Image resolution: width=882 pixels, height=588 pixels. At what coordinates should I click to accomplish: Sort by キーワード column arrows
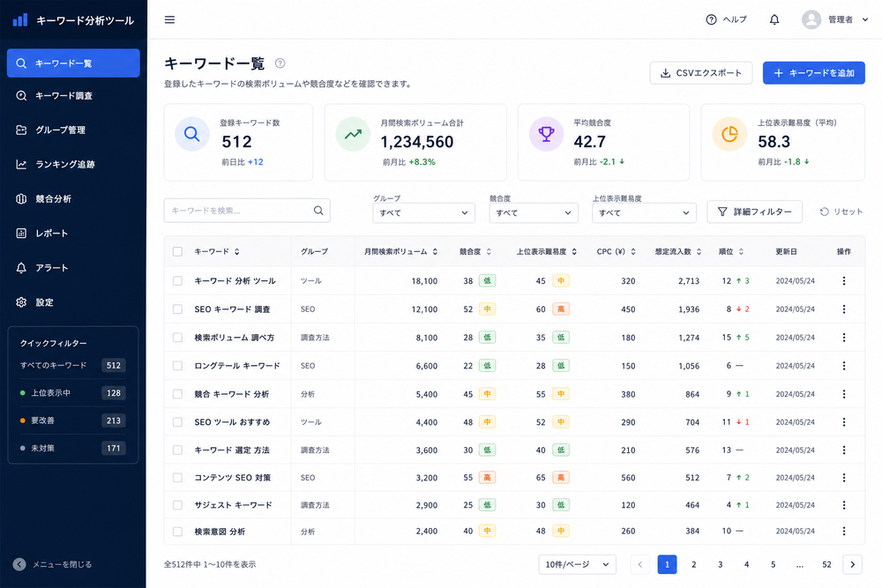click(236, 252)
